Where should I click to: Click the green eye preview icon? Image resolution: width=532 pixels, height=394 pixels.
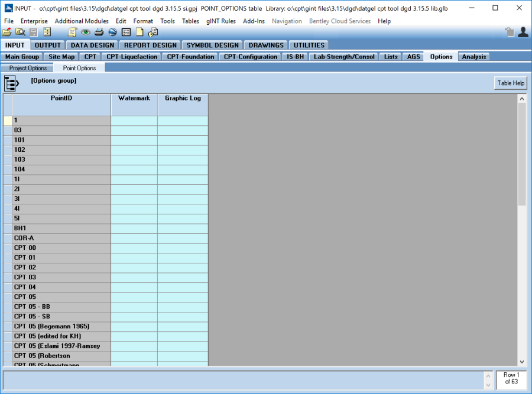click(x=86, y=32)
